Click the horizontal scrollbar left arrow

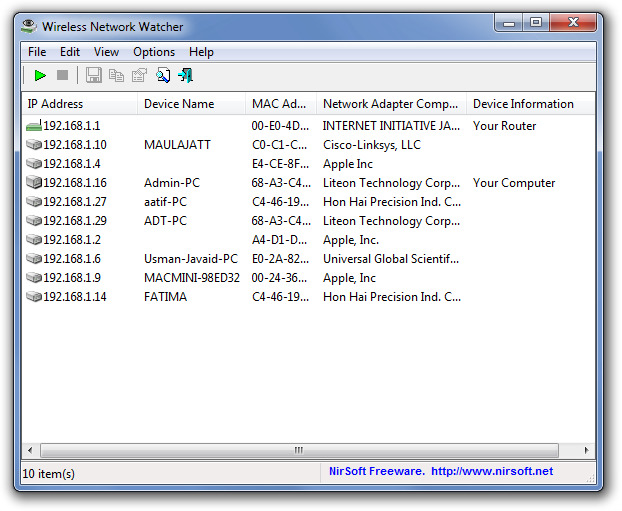(x=30, y=450)
